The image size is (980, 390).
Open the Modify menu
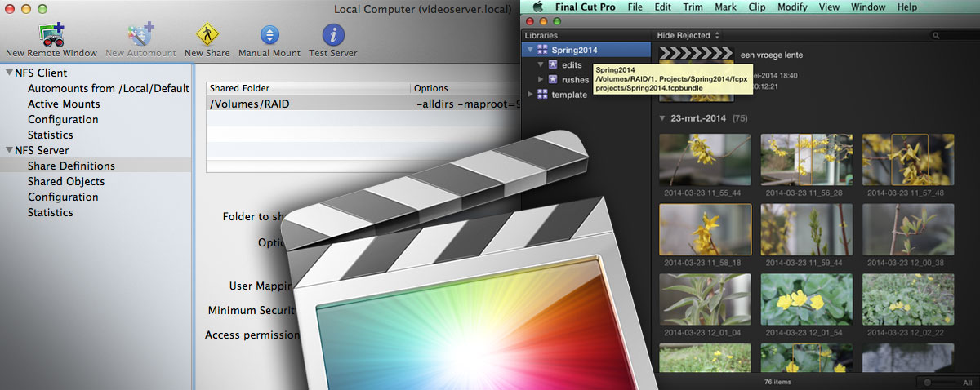point(792,7)
